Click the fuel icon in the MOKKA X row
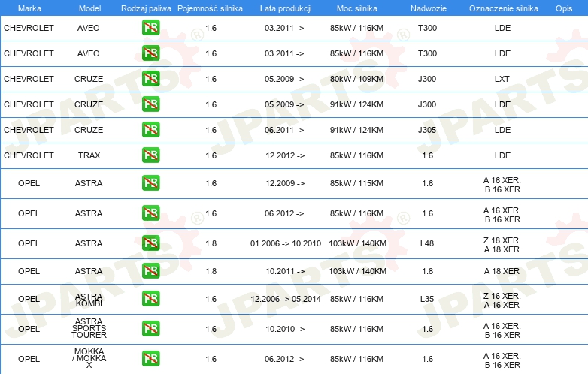 tap(150, 359)
